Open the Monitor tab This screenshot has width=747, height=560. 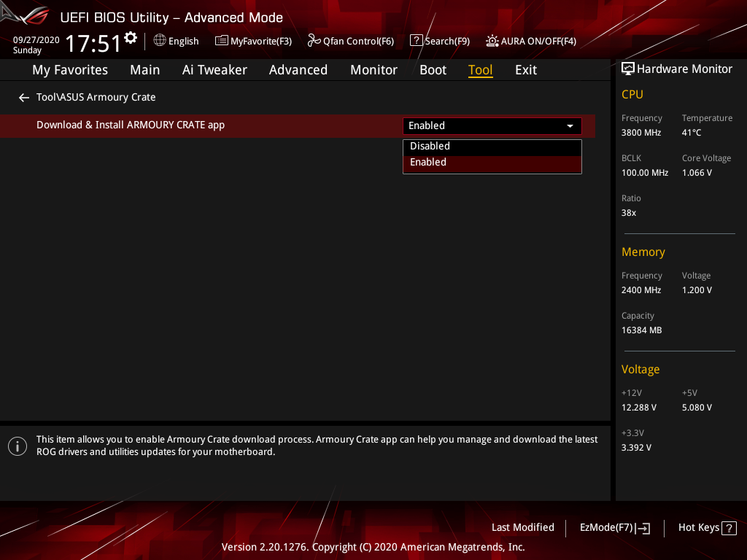373,70
